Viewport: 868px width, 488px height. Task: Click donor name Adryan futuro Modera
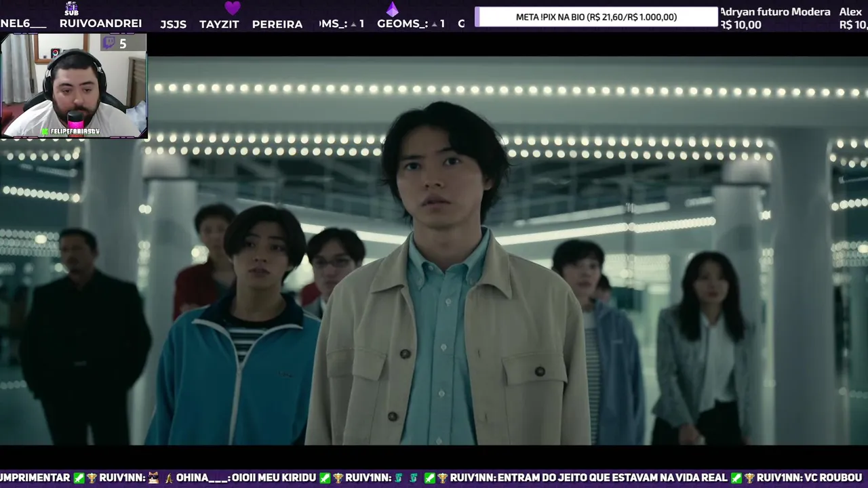775,12
